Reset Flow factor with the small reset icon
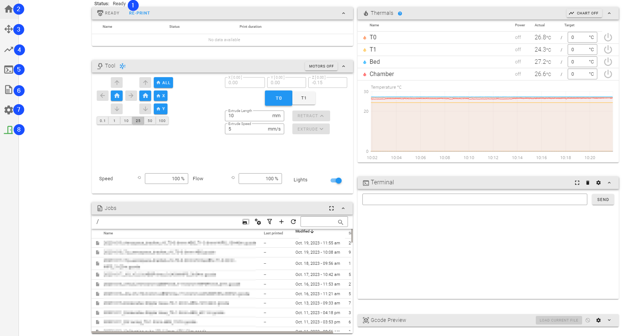 tap(233, 178)
